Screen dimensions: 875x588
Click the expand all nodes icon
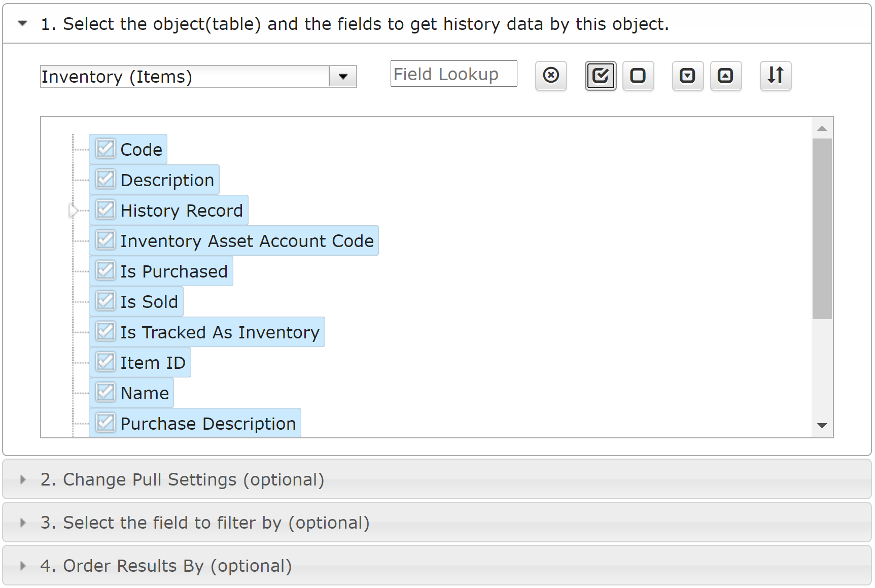(688, 76)
